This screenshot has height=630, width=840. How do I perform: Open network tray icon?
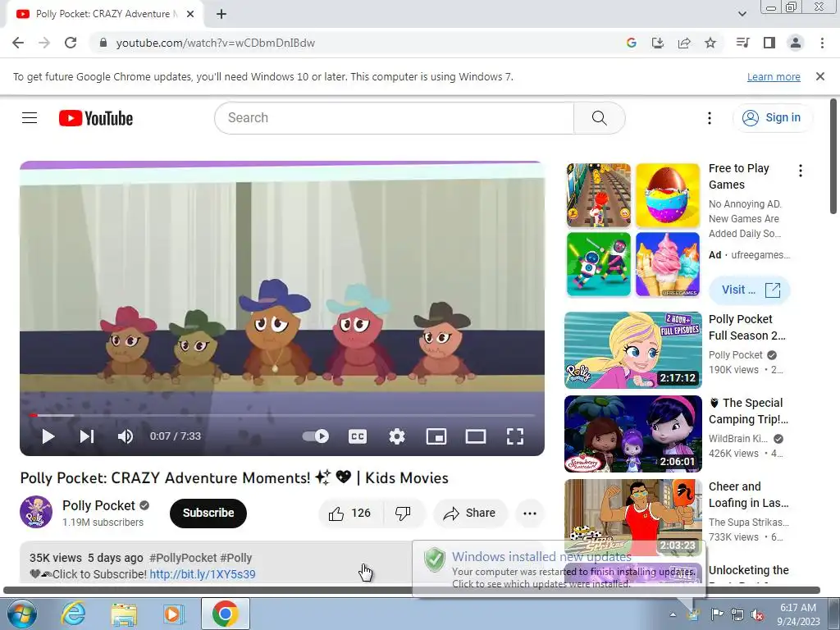click(737, 614)
